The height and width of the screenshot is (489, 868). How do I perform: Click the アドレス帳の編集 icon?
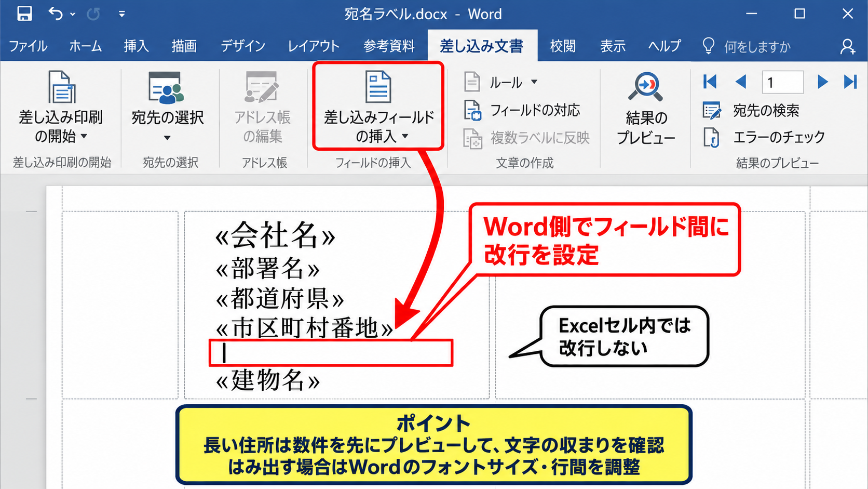coord(262,87)
